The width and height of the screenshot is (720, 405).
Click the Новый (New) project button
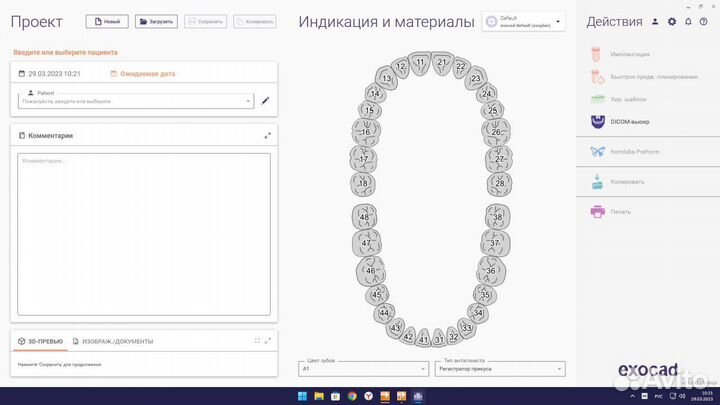[x=107, y=22]
